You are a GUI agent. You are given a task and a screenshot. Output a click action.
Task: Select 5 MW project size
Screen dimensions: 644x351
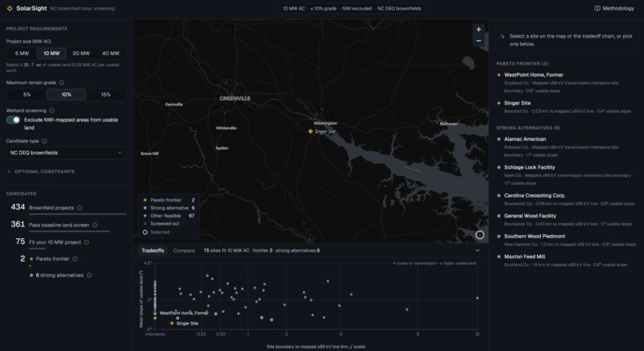coord(22,54)
